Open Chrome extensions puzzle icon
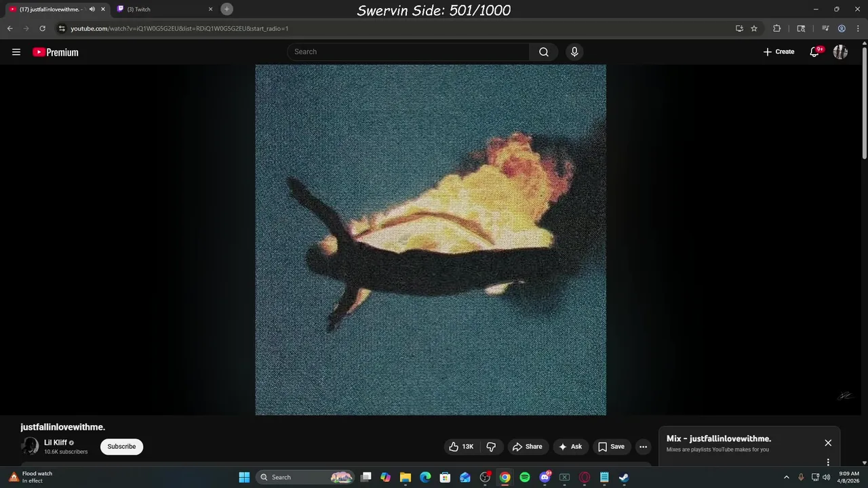This screenshot has height=488, width=868. click(777, 28)
